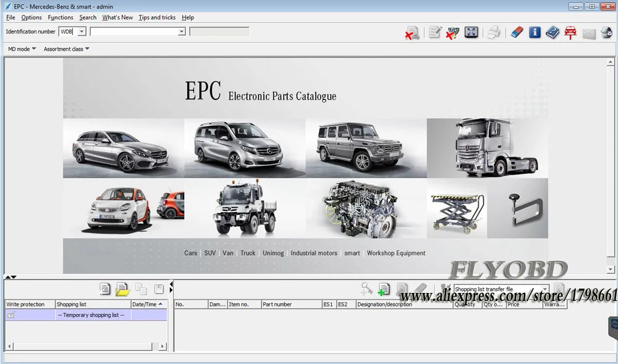Expand the identification number combo box arrow
Image resolution: width=618 pixels, height=364 pixels.
[x=181, y=32]
